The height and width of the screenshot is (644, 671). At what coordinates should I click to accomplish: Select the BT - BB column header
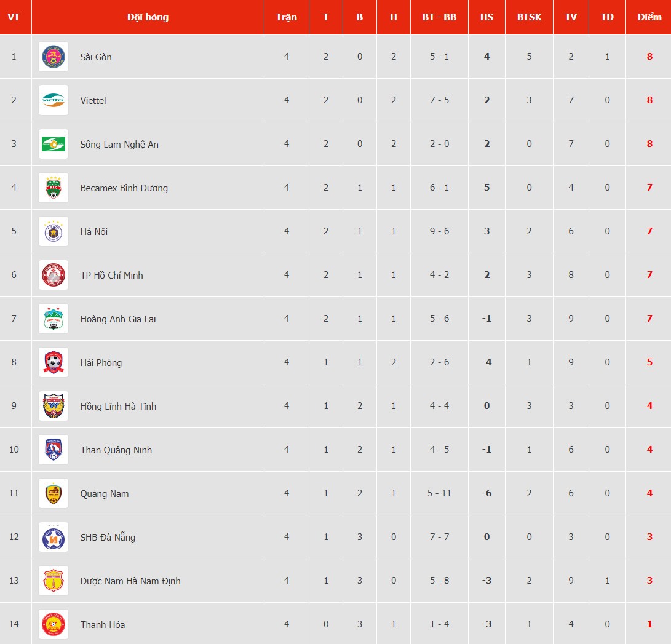[x=440, y=17]
